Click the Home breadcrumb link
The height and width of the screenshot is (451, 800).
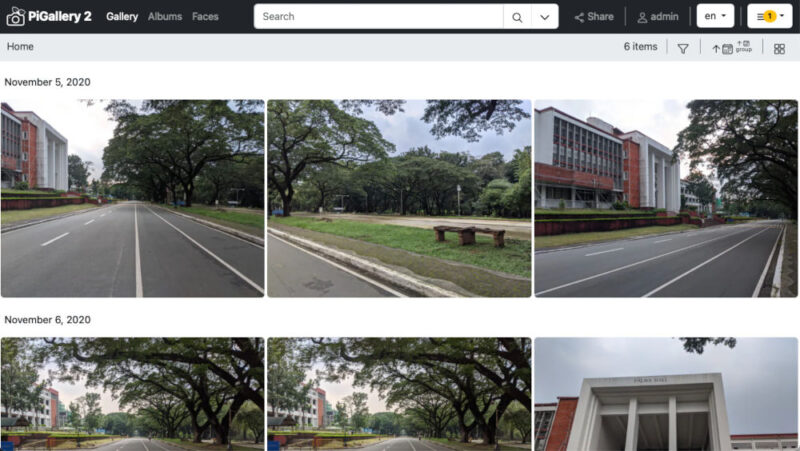point(20,47)
